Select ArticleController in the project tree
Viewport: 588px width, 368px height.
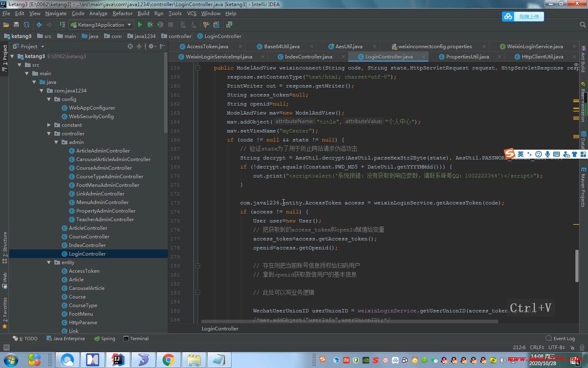pos(88,228)
